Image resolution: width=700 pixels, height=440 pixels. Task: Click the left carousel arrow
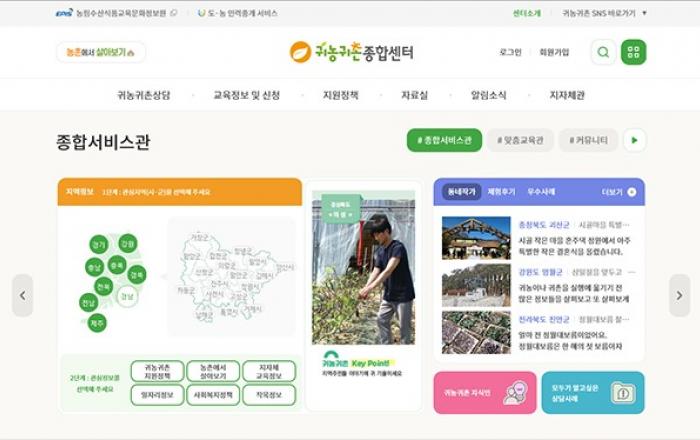click(22, 295)
